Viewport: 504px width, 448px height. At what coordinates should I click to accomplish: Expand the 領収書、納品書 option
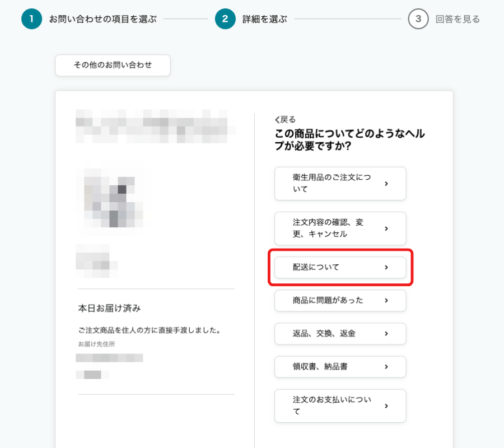point(340,367)
